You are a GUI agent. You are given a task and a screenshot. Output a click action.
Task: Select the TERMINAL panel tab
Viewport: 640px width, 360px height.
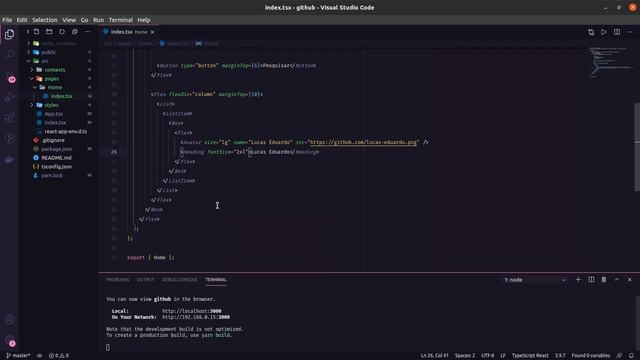[216, 280]
